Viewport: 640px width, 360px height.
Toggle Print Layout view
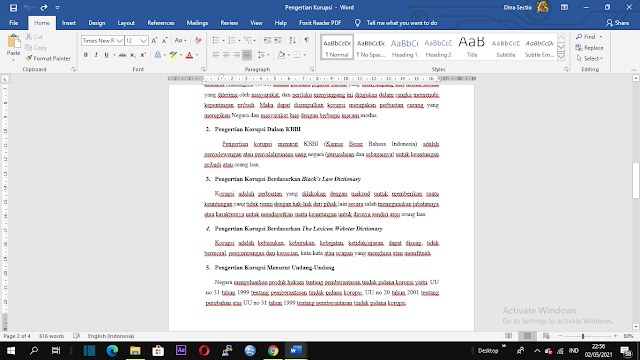tap(527, 336)
